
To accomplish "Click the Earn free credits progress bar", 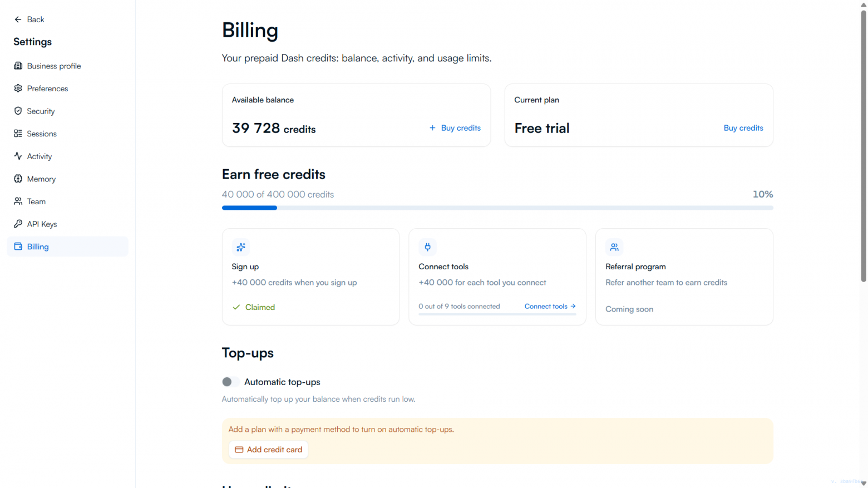I will tap(497, 208).
